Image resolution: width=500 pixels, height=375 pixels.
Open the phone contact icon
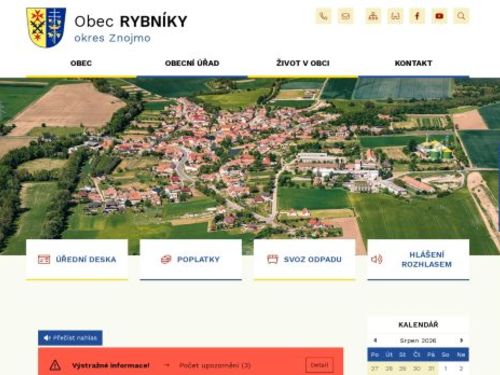click(x=323, y=16)
